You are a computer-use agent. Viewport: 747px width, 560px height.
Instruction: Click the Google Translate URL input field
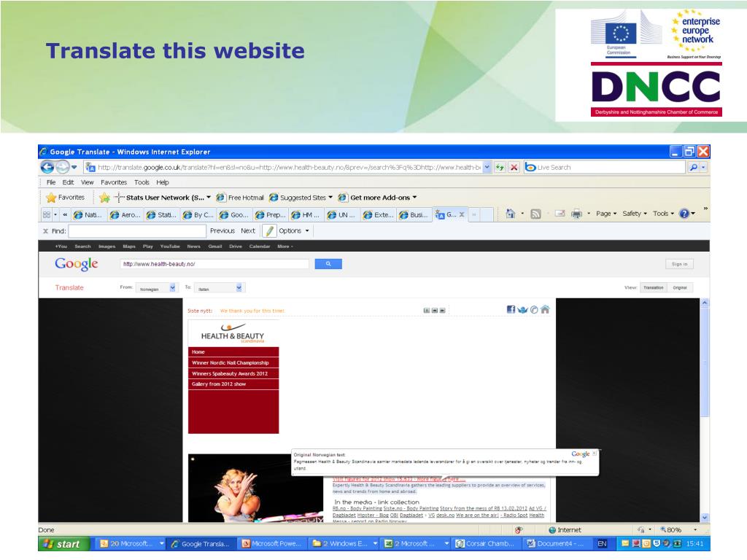[214, 264]
